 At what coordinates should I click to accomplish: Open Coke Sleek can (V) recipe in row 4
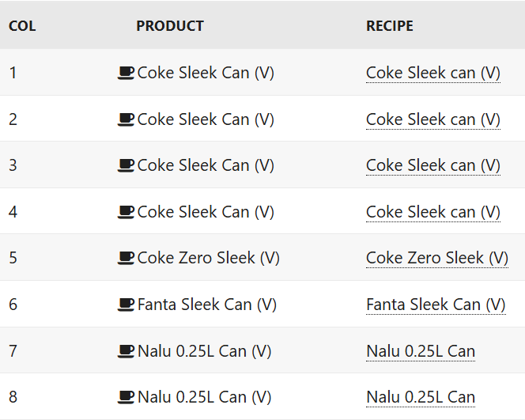433,212
